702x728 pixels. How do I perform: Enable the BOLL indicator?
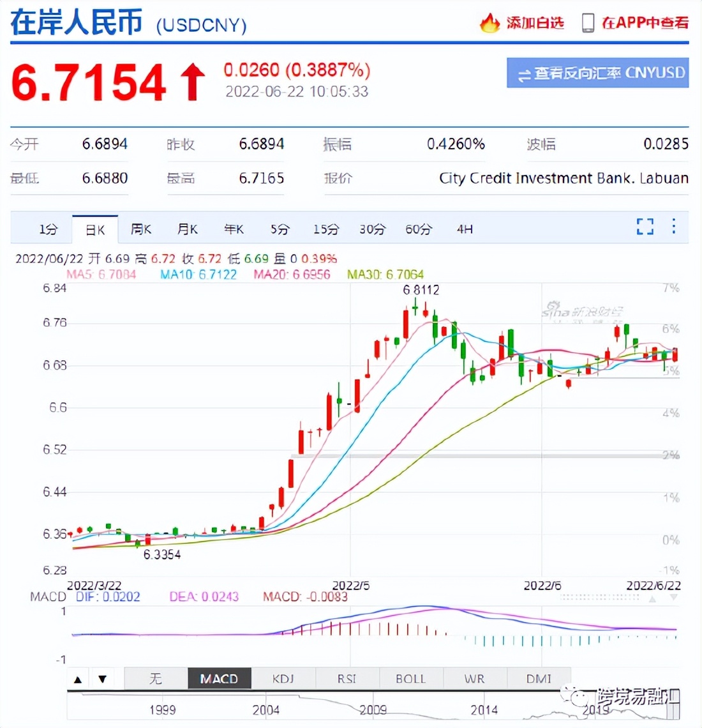tap(411, 678)
